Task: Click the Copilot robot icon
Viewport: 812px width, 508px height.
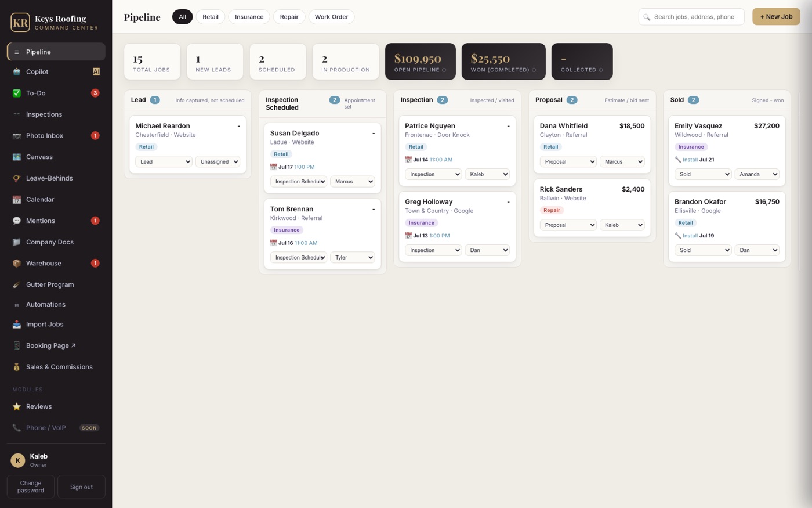Action: tap(17, 72)
